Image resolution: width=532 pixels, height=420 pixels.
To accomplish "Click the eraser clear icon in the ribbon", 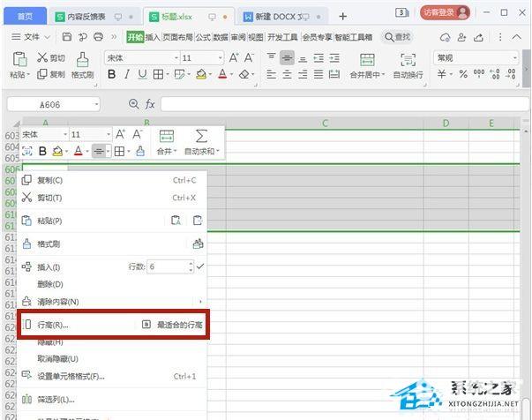I will click(x=244, y=74).
